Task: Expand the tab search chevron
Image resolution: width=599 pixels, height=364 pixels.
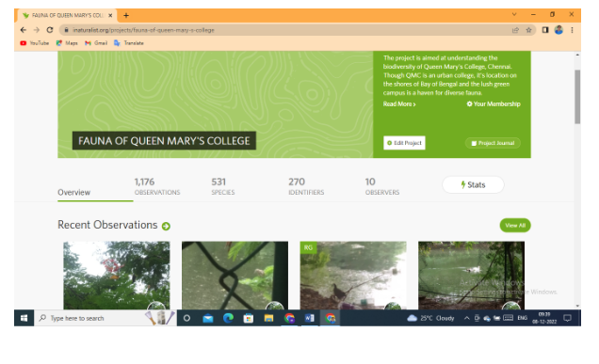Action: (x=514, y=14)
